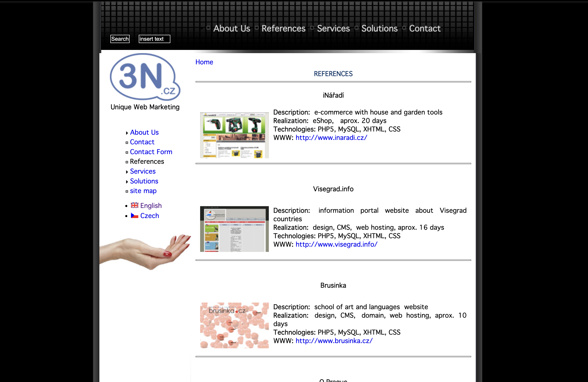Toggle Czech language selection
This screenshot has width=588, height=382.
pyautogui.click(x=149, y=215)
